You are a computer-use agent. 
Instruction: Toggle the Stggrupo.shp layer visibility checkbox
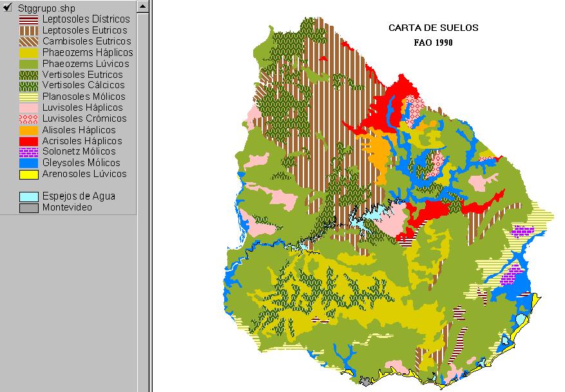coord(8,8)
